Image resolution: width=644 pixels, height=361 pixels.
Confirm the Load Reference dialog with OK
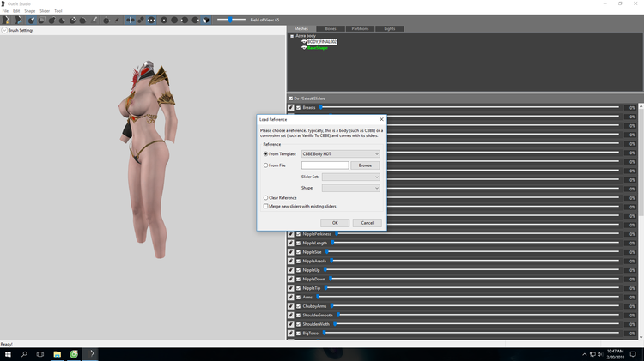335,223
